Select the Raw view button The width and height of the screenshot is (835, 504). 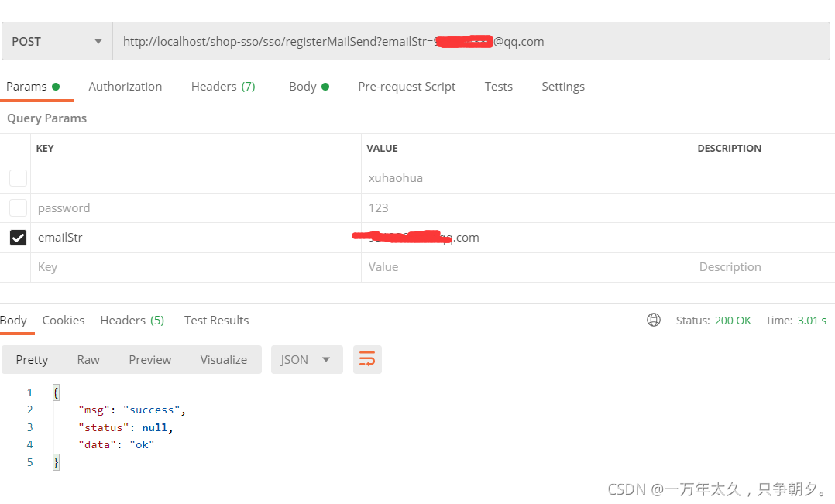pyautogui.click(x=88, y=360)
